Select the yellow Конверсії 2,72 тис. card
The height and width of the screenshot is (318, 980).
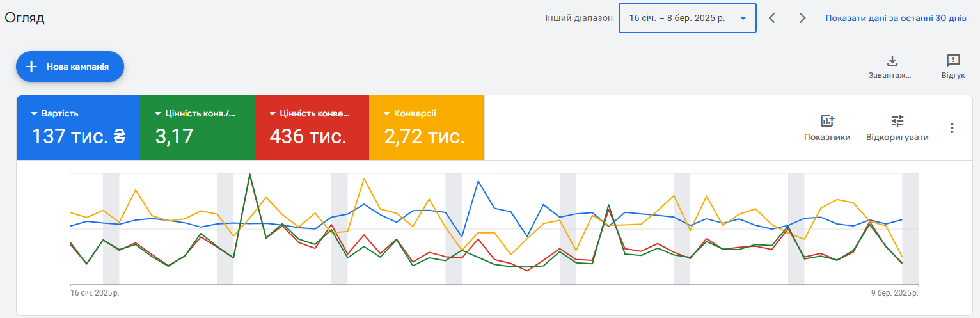pyautogui.click(x=427, y=127)
